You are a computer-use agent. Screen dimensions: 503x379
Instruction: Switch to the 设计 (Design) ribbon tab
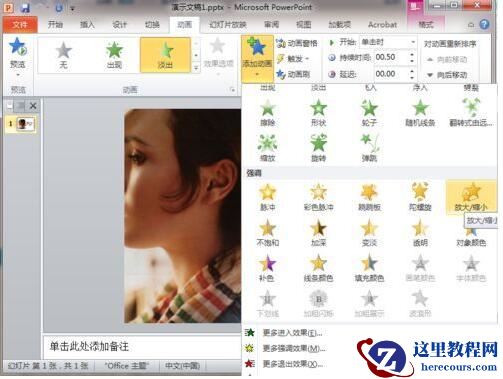point(119,25)
